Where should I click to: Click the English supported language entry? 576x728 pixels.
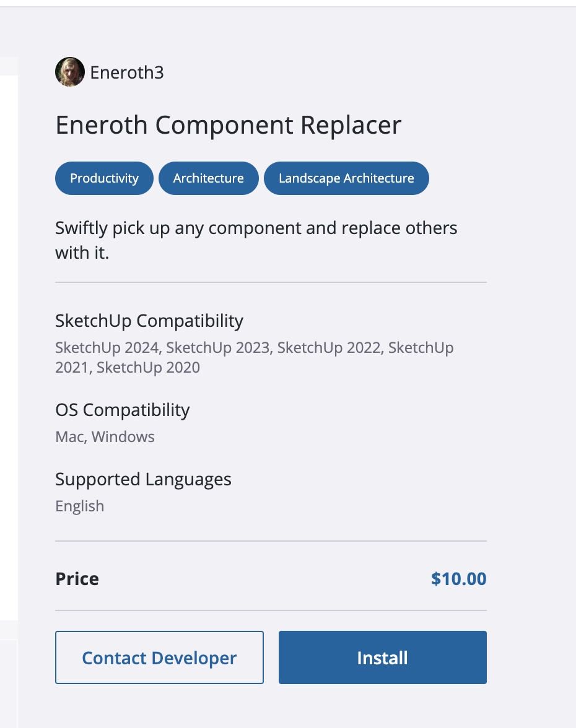pyautogui.click(x=79, y=506)
